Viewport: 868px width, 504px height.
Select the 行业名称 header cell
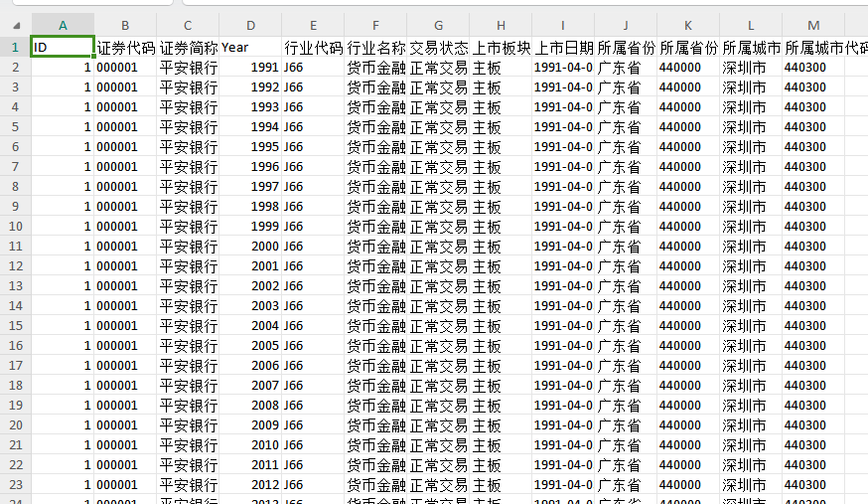tap(375, 47)
